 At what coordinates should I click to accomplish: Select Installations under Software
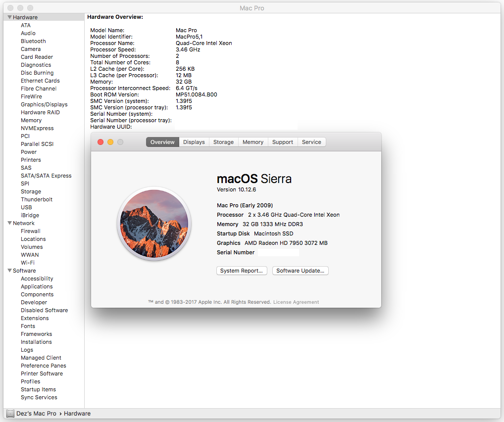click(x=36, y=342)
